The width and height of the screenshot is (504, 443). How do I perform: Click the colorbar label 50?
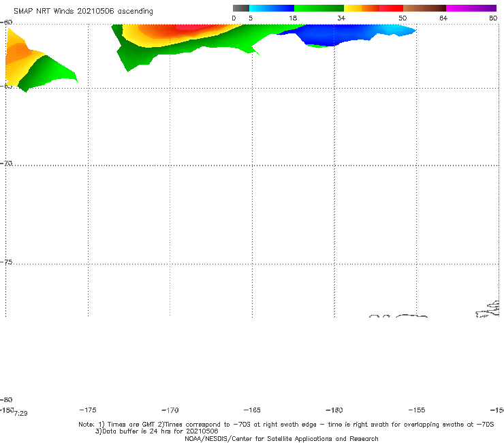(x=403, y=18)
